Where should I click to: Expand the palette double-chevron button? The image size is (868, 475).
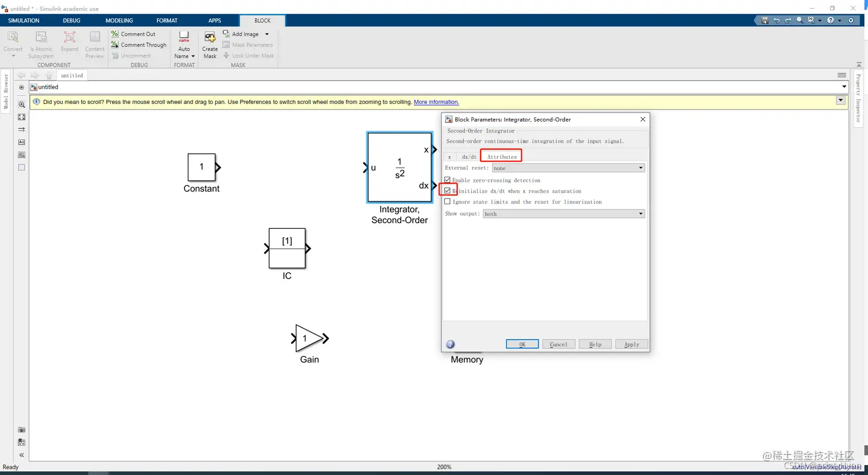(x=21, y=455)
